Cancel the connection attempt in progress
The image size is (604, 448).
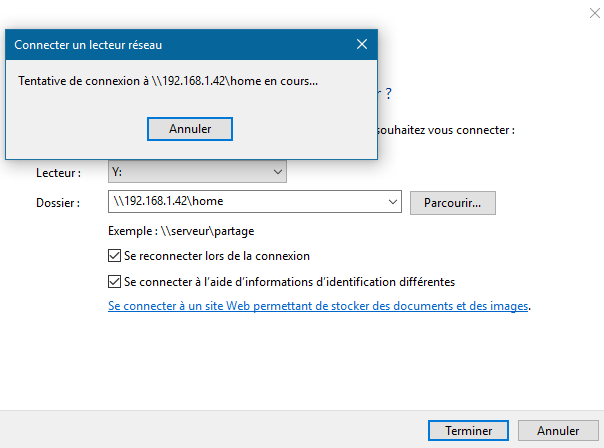click(189, 129)
